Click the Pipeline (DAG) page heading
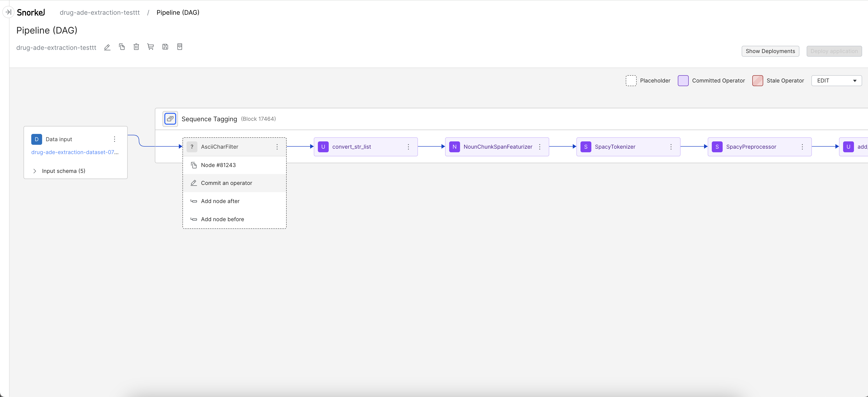Image resolution: width=868 pixels, height=397 pixels. pos(47,30)
